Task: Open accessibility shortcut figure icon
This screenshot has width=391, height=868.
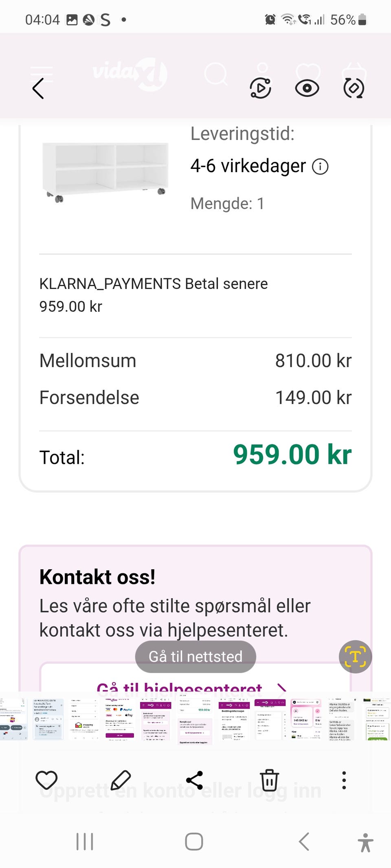Action: click(365, 842)
